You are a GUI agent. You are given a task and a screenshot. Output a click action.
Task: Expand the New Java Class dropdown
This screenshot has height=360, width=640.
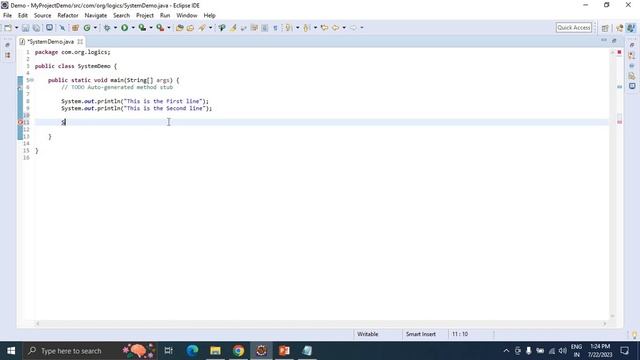[95, 28]
